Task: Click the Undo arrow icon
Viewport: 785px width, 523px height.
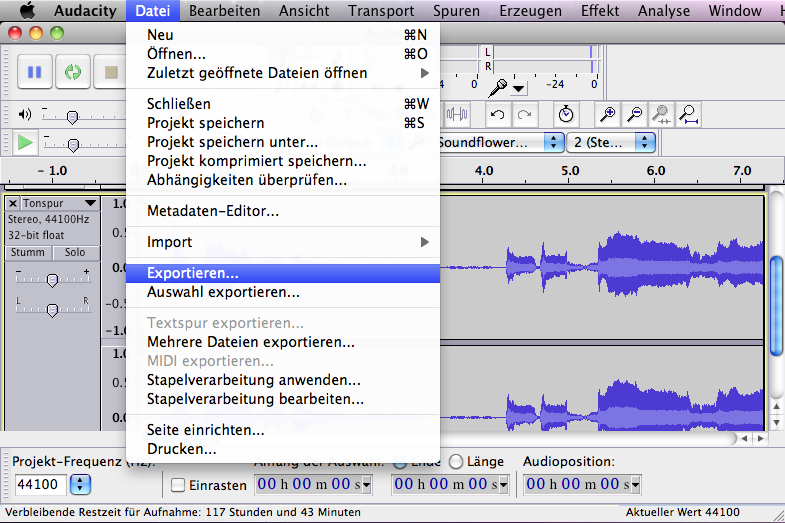Action: [x=497, y=114]
